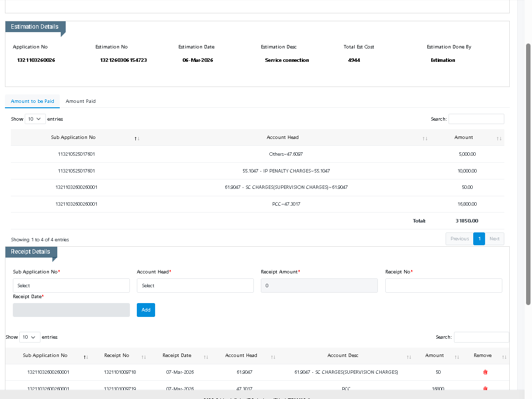Focus the Search box above amounts table
This screenshot has width=532, height=399.
(476, 119)
